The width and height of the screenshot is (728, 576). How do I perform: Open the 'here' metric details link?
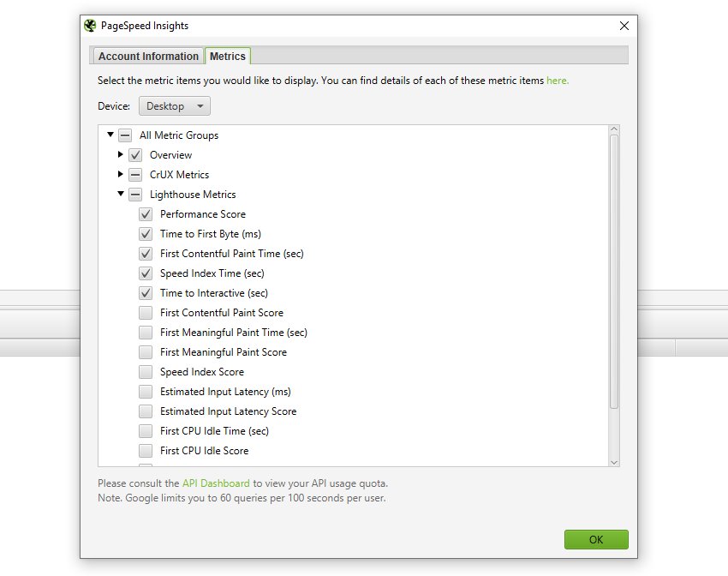[558, 81]
